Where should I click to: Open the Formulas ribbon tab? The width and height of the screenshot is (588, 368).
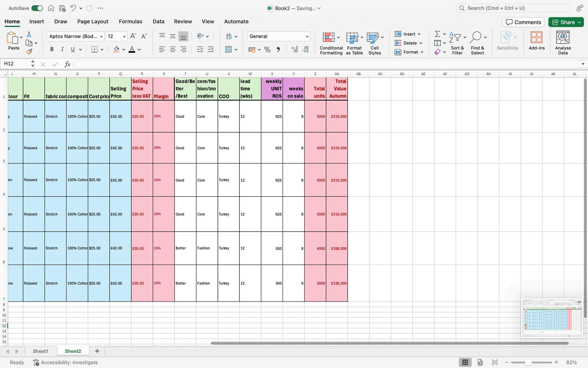130,21
